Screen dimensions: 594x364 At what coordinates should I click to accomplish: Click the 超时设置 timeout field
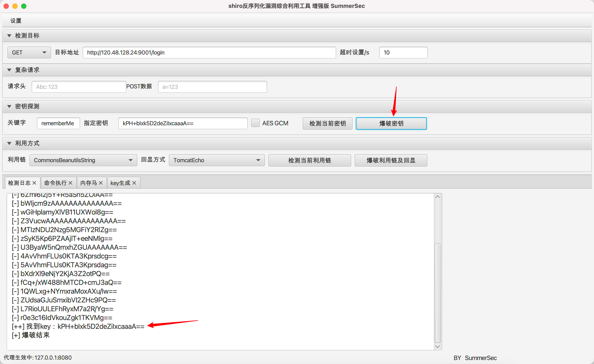(x=403, y=53)
